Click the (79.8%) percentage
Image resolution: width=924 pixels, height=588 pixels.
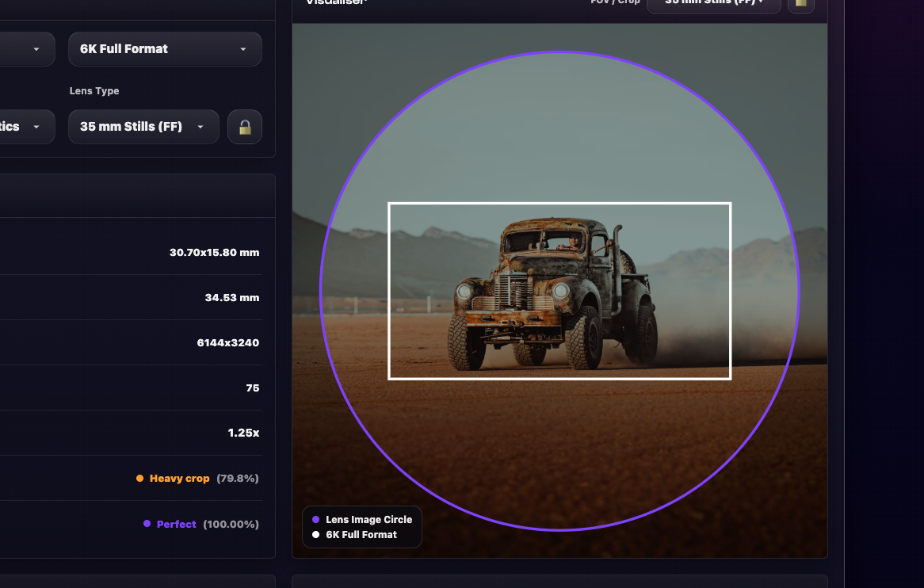click(x=238, y=479)
